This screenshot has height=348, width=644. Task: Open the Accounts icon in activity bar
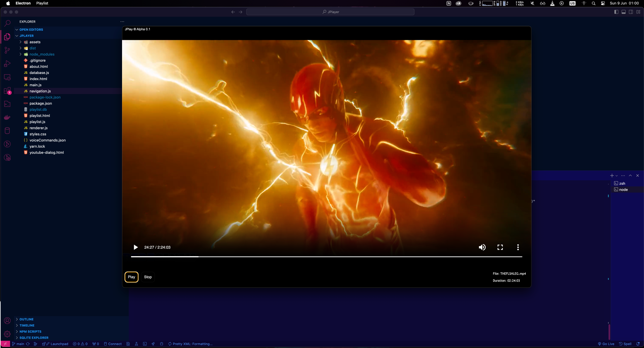click(7, 321)
